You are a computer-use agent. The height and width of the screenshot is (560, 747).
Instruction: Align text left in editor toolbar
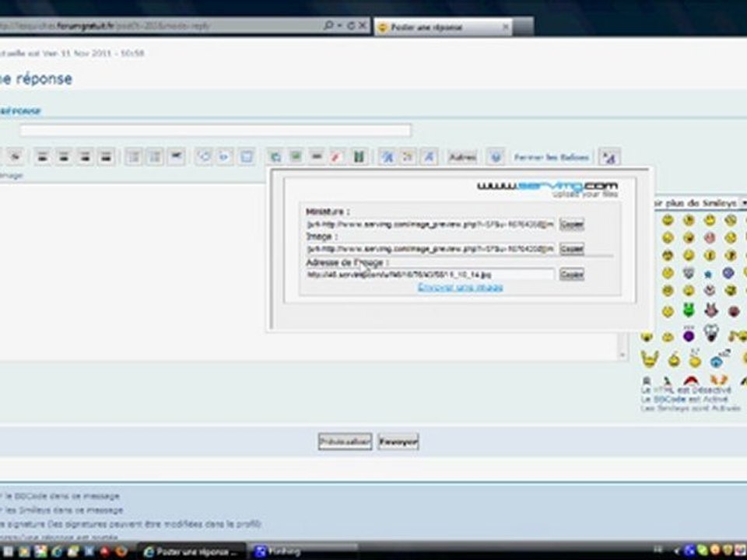coord(43,156)
